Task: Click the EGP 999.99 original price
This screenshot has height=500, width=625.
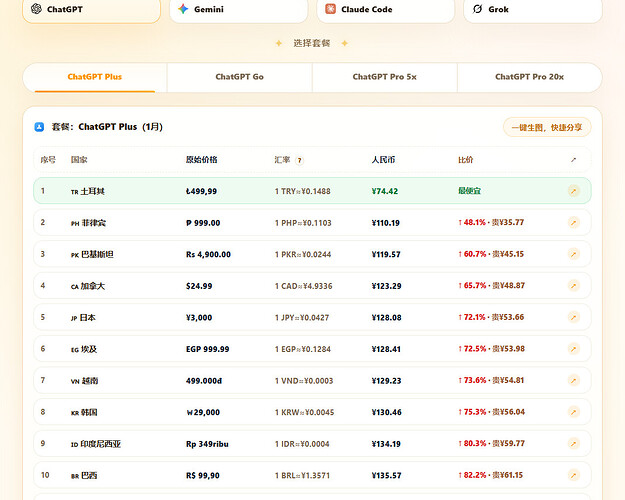Action: click(x=208, y=349)
